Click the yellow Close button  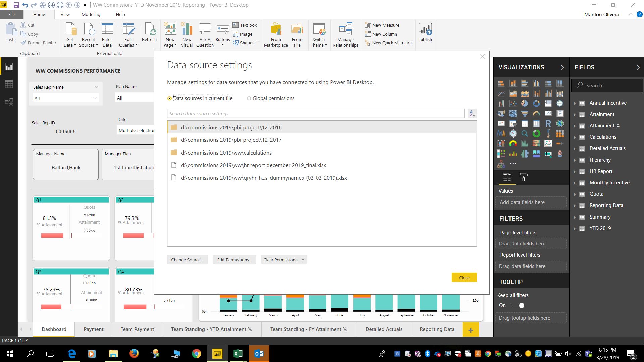coord(464,278)
